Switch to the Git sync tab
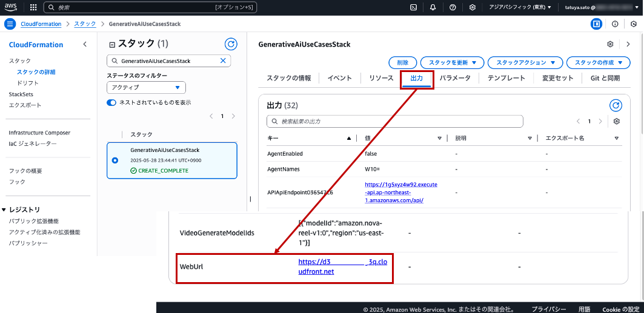644x313 pixels. click(x=605, y=78)
